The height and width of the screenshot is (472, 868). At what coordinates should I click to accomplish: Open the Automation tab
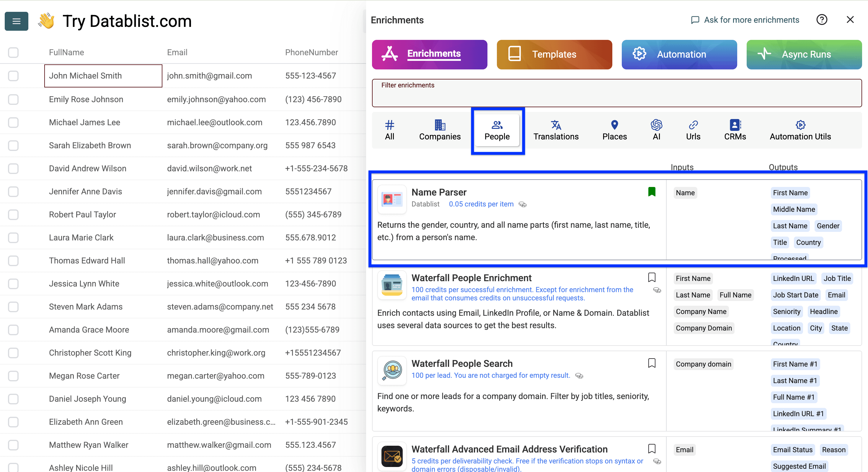679,54
